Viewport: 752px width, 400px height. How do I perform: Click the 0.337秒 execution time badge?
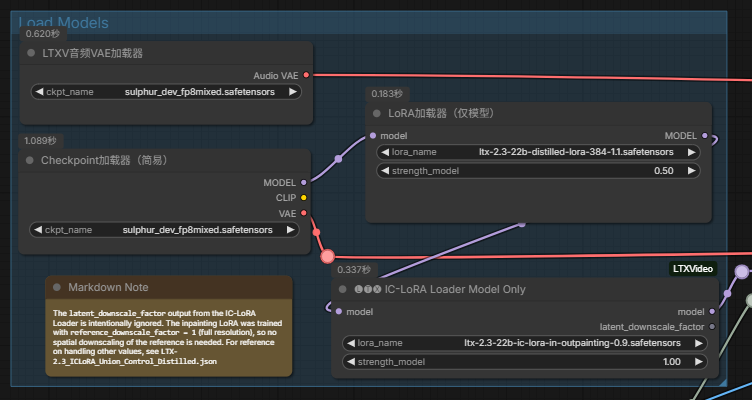click(354, 270)
